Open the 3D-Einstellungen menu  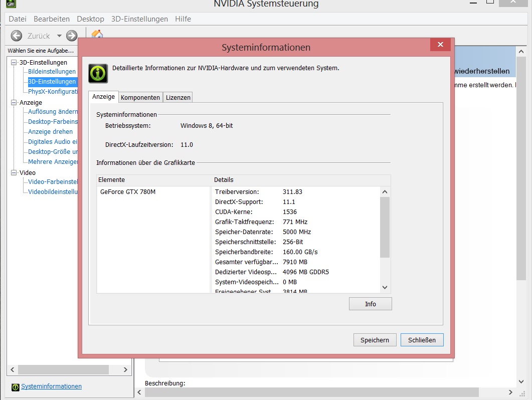point(139,19)
